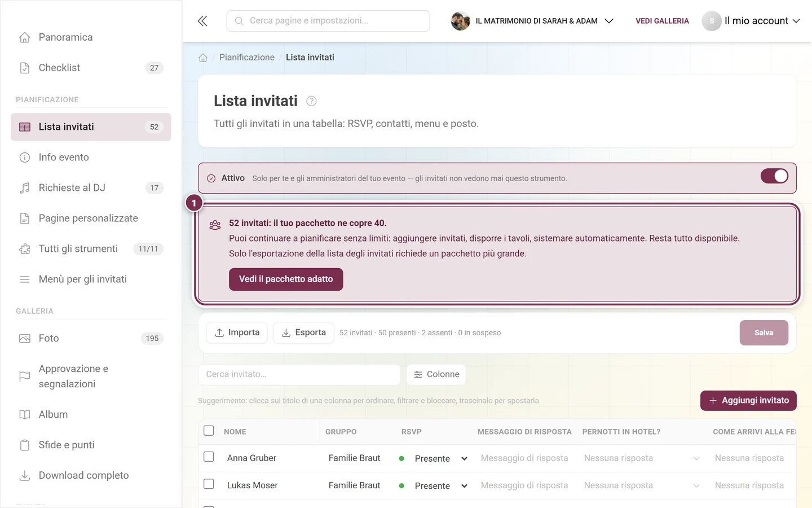
Task: Open Menù per gli invitati
Action: 91,279
